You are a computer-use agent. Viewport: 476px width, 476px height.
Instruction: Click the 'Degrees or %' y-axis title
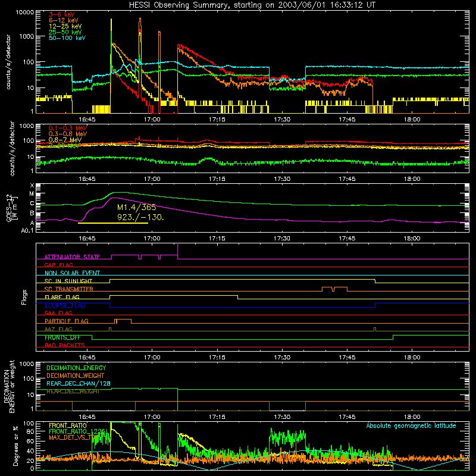tap(15, 446)
